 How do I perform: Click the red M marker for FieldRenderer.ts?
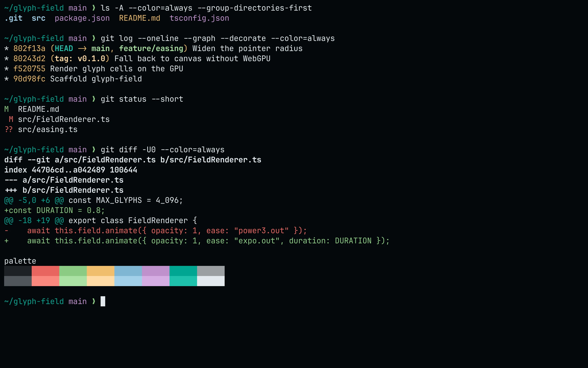coord(11,120)
